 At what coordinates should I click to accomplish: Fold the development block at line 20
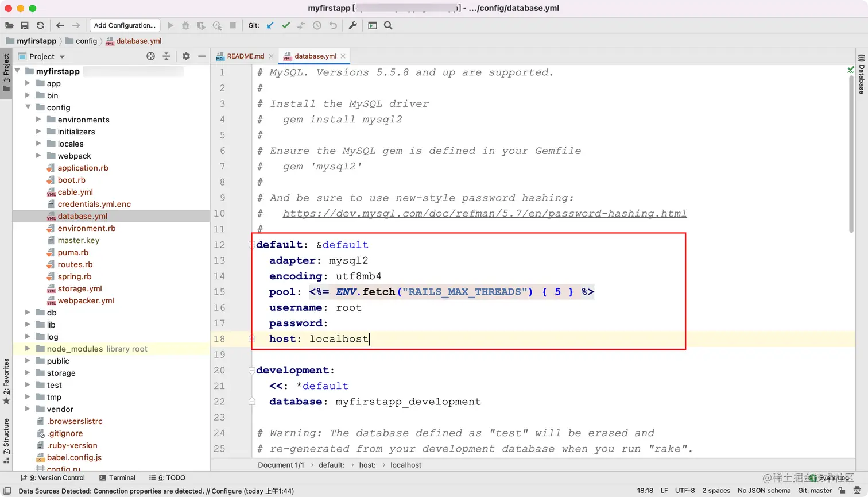pos(251,371)
